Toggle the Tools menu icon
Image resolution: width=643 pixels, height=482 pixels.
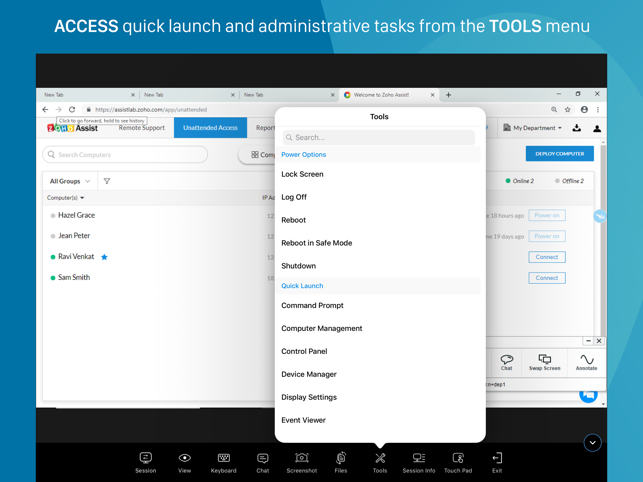[380, 462]
